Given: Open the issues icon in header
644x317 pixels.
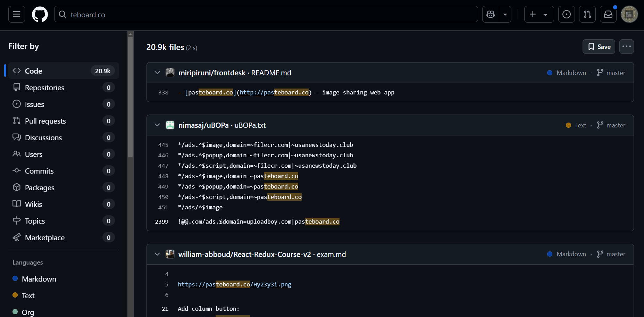Looking at the screenshot, I should (567, 14).
